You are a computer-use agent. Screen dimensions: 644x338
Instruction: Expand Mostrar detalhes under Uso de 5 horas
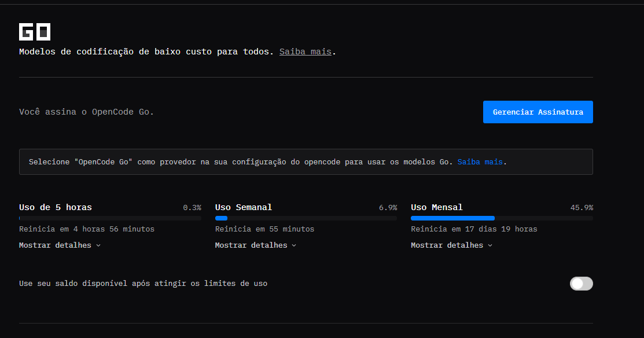(x=60, y=245)
